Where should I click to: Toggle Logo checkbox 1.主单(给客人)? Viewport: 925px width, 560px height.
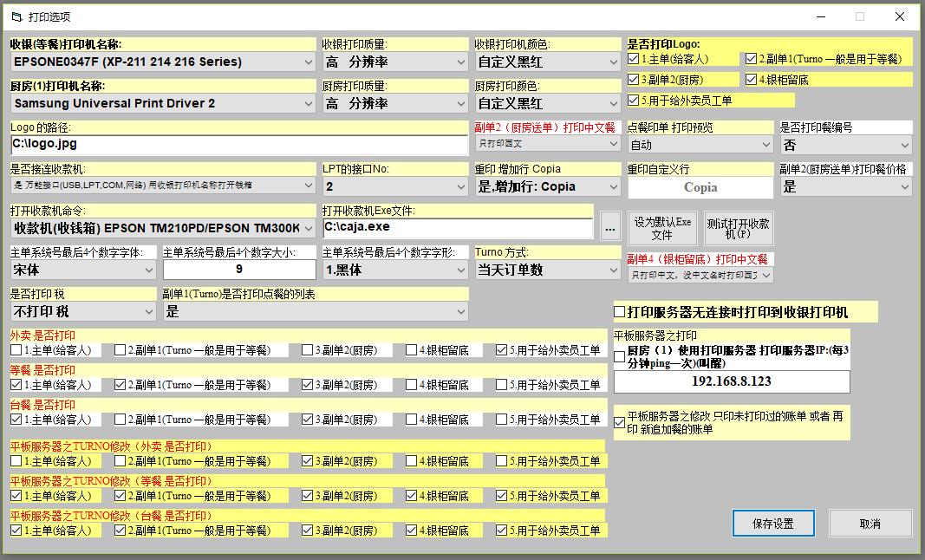[x=634, y=58]
